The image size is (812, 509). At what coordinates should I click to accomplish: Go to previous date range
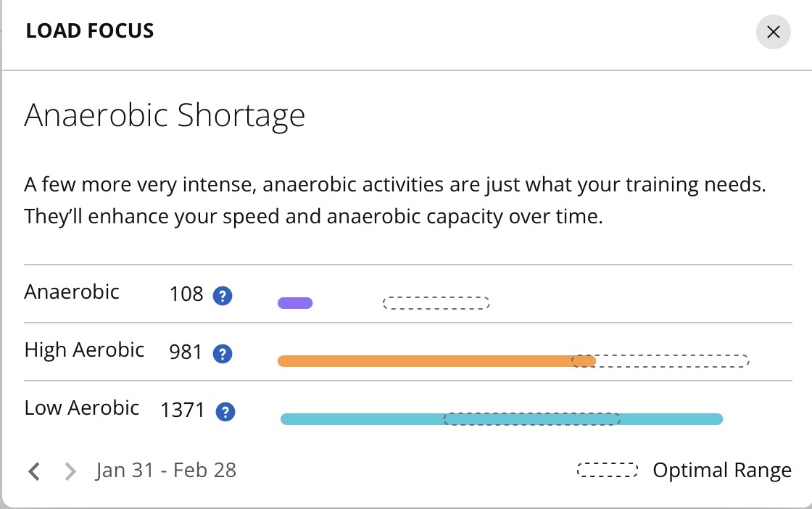[x=34, y=471]
